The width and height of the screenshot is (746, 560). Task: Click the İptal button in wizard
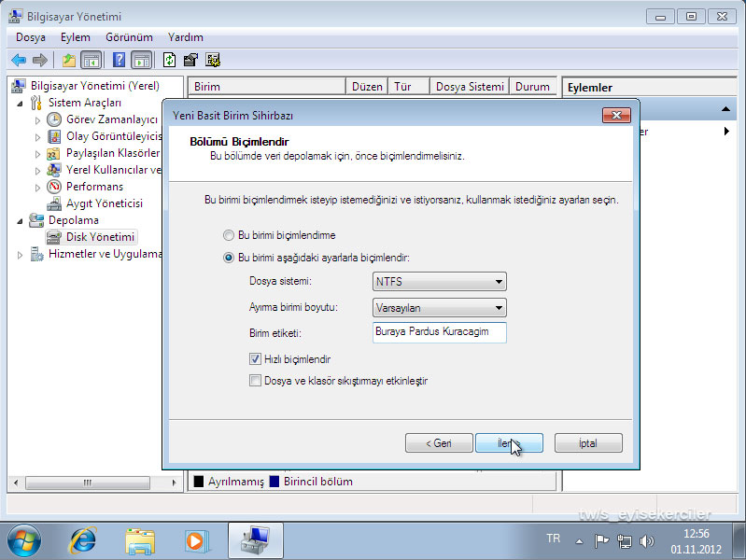click(x=588, y=443)
